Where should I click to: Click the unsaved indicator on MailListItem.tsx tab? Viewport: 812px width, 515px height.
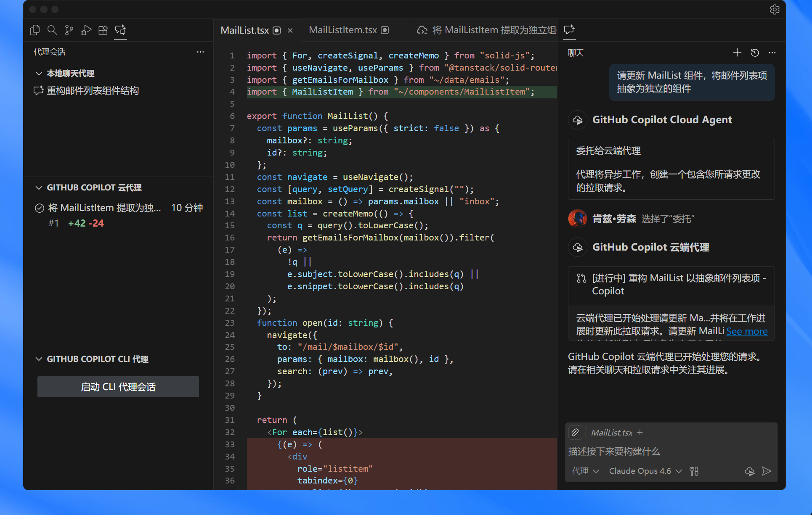[385, 30]
